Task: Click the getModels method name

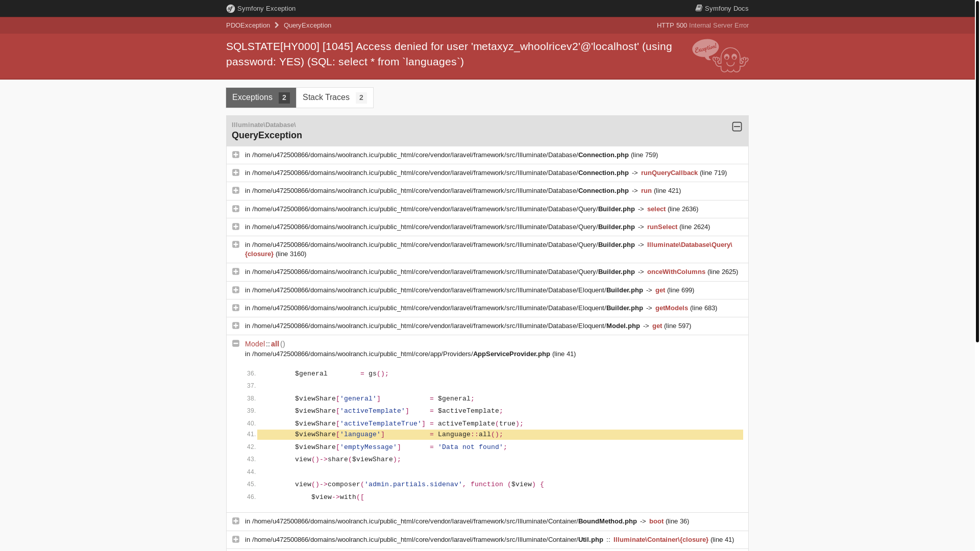Action: (x=672, y=308)
